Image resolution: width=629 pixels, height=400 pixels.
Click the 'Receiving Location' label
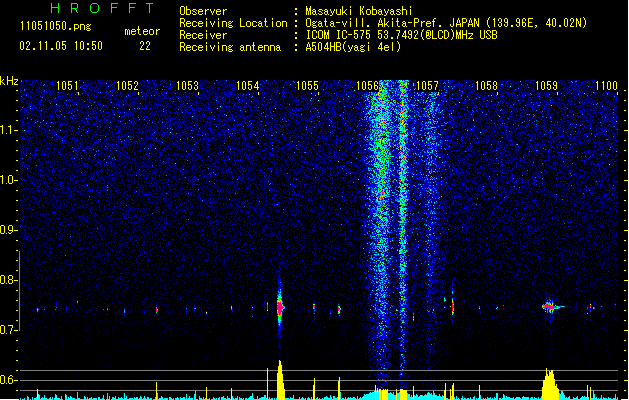(x=233, y=23)
